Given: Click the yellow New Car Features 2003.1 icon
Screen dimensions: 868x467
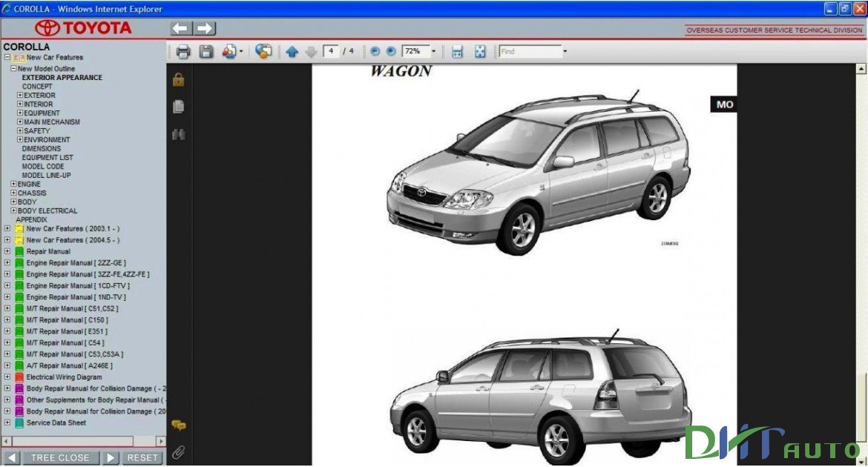Looking at the screenshot, I should point(19,228).
